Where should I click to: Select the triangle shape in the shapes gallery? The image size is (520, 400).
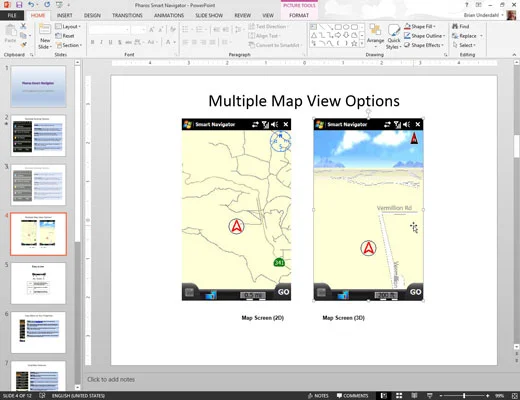click(314, 35)
